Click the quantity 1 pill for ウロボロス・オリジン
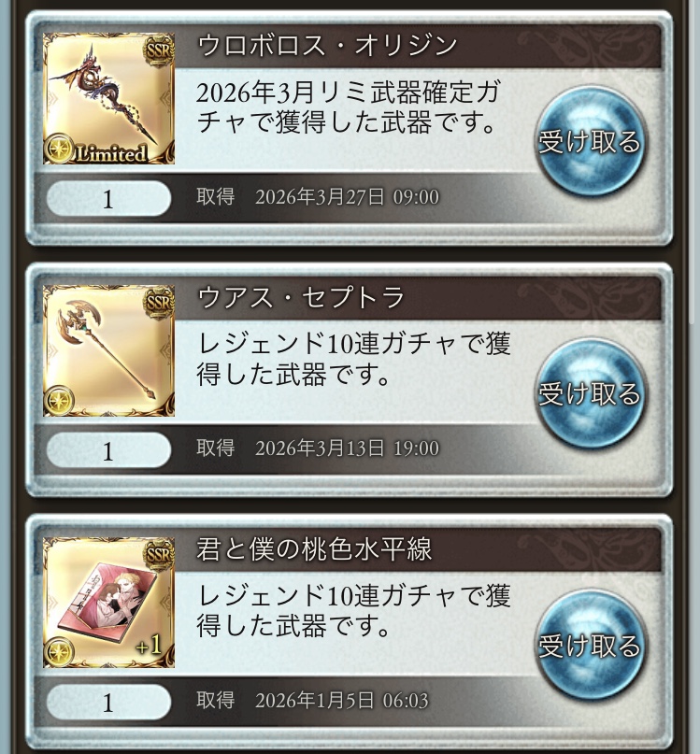The image size is (700, 754). coord(108,199)
